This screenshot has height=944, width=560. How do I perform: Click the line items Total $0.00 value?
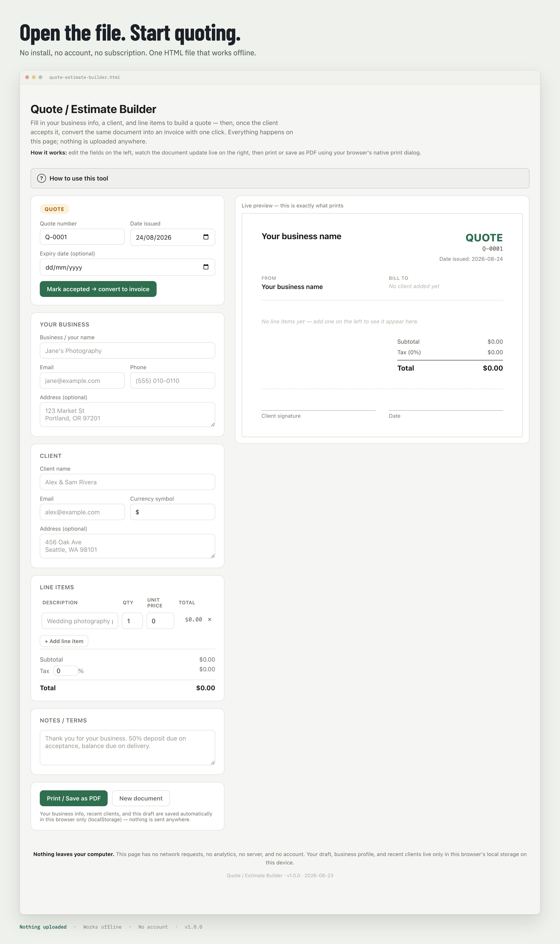tap(206, 688)
